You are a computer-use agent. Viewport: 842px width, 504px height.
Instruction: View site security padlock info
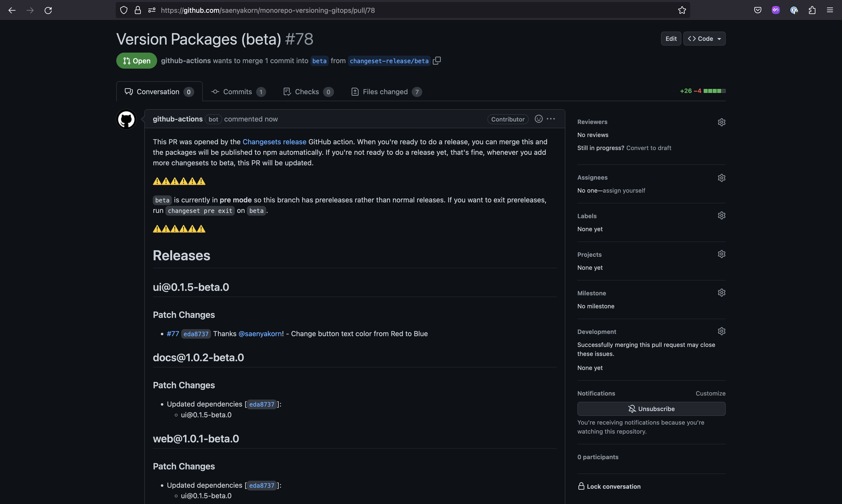[x=138, y=10]
